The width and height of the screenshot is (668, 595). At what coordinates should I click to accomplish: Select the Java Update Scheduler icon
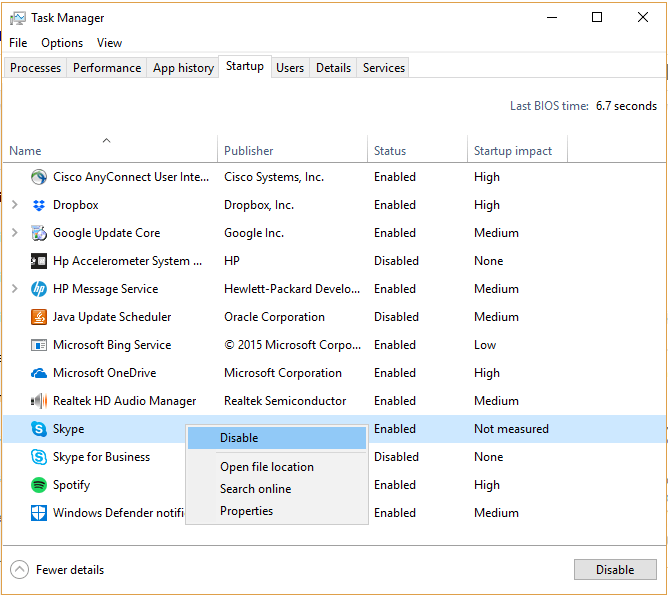pos(39,317)
